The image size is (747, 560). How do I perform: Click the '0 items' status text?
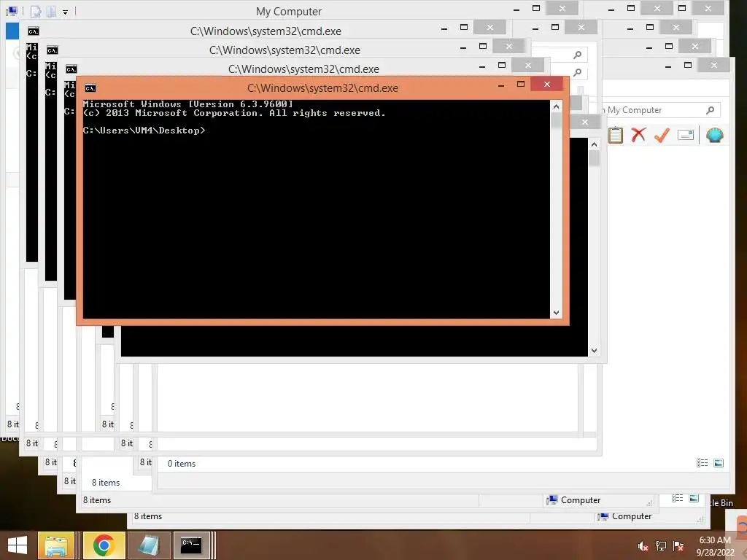(182, 463)
